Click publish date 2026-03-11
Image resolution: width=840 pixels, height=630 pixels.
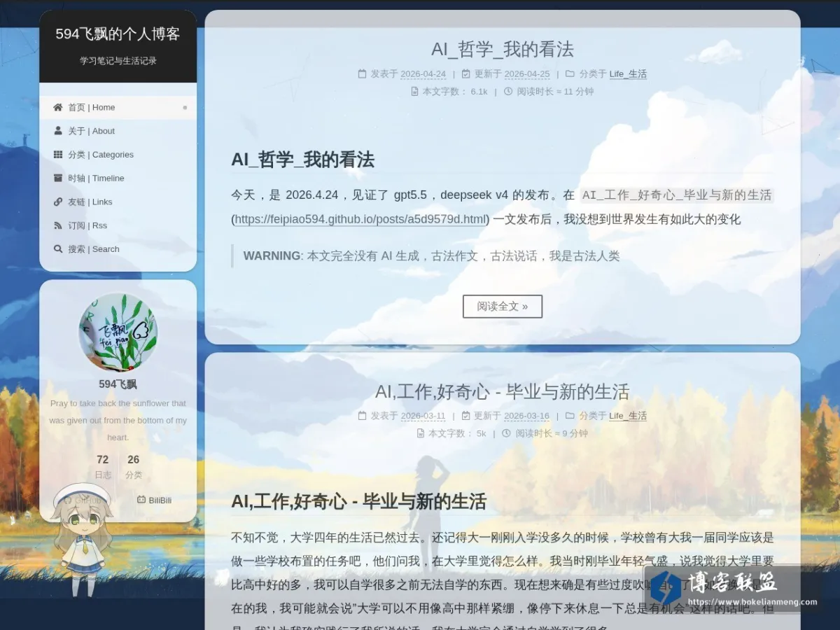(x=423, y=416)
